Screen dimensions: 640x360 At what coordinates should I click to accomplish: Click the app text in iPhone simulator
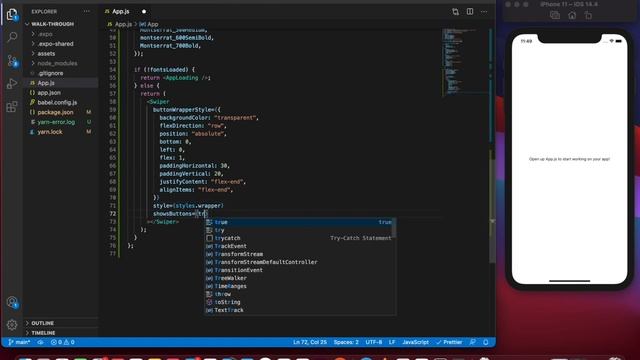(569, 159)
